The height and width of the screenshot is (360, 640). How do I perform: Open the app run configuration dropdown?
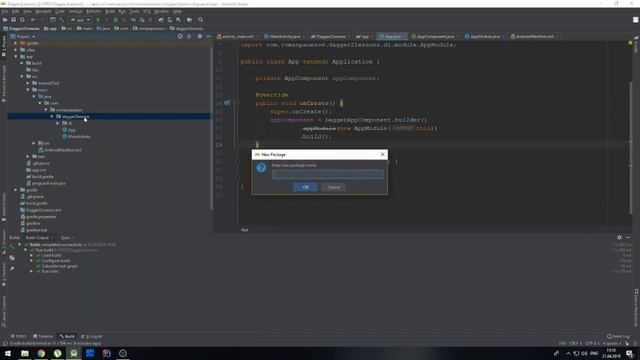coord(80,20)
